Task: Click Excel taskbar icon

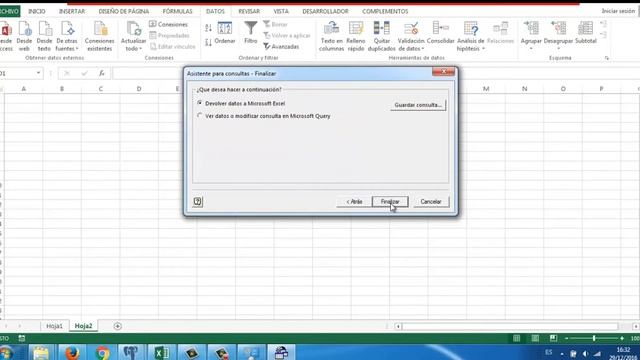Action: pyautogui.click(x=162, y=352)
